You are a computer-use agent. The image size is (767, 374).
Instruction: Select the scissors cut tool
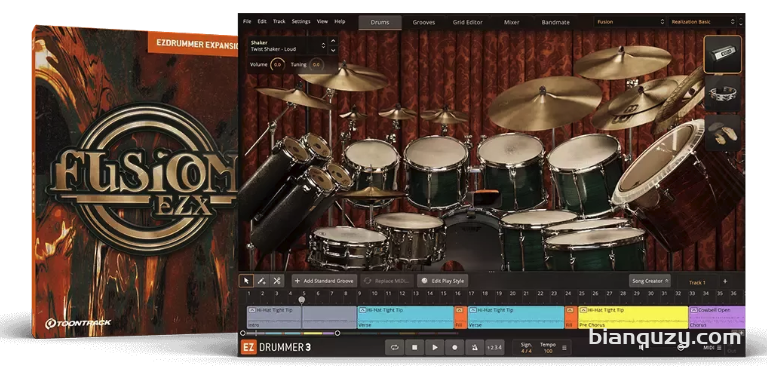tap(276, 281)
